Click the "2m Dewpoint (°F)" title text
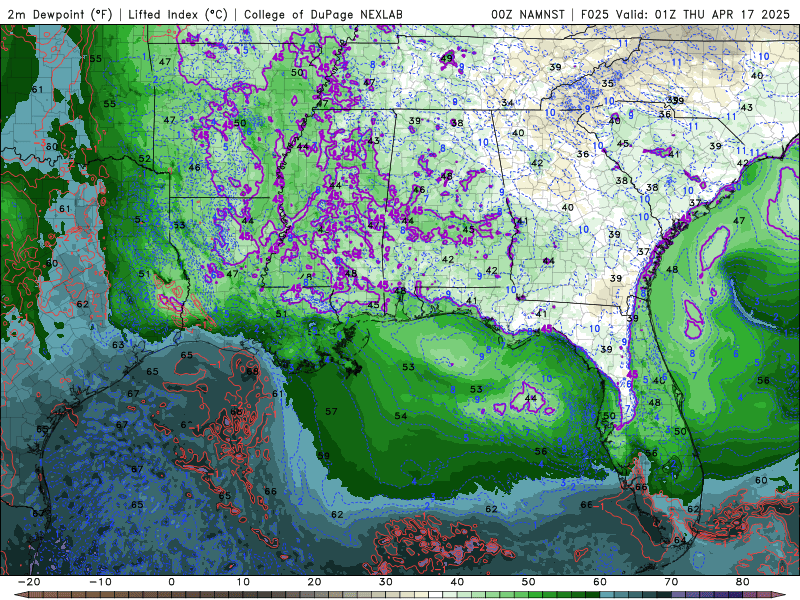The width and height of the screenshot is (800, 600). click(x=60, y=15)
